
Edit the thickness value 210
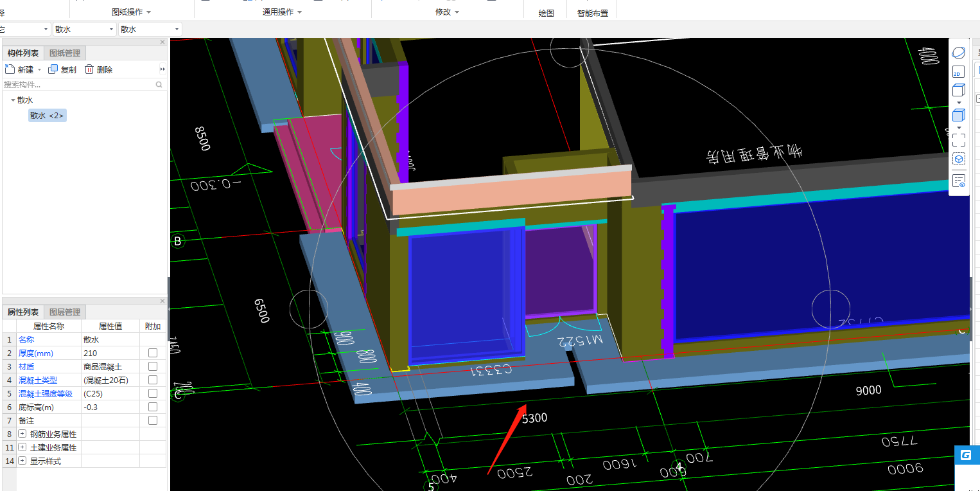coord(110,353)
